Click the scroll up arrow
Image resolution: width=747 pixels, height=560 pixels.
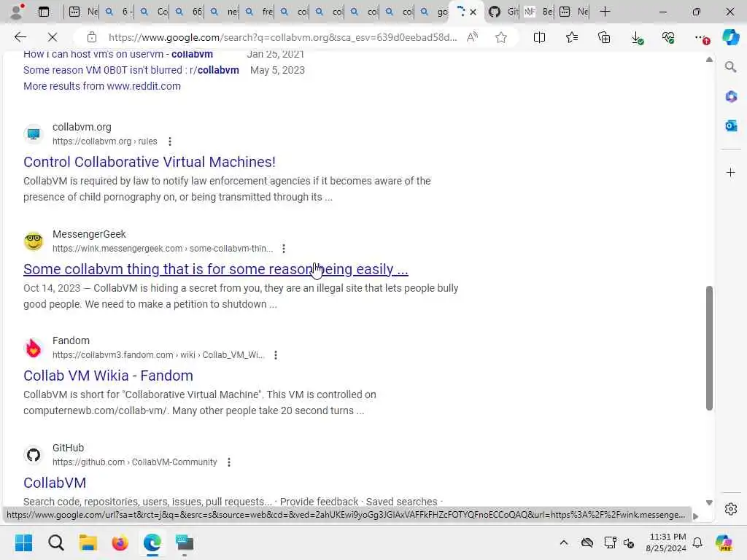tap(709, 60)
